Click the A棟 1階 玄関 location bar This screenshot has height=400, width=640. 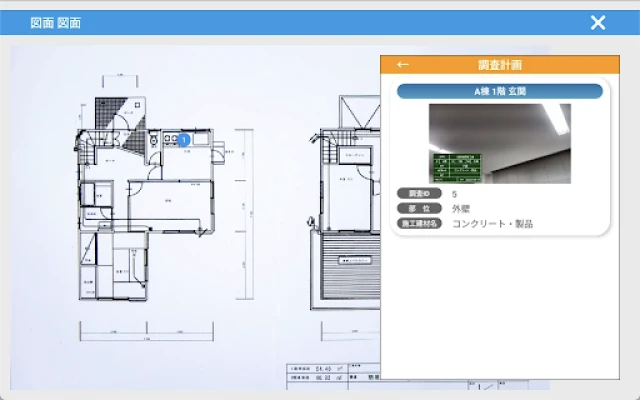[500, 92]
